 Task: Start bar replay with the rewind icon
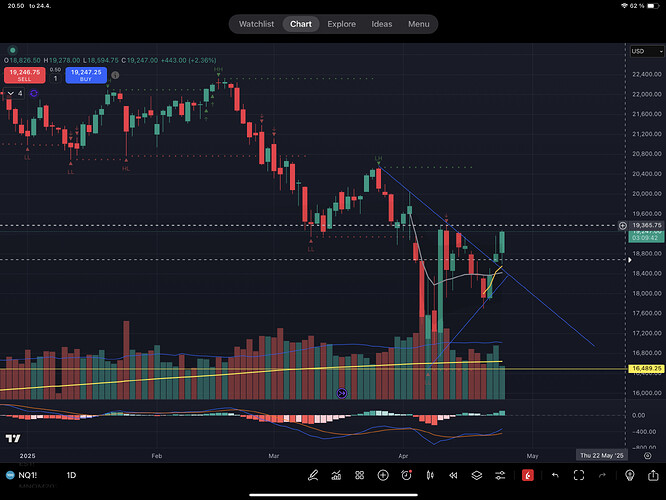pos(453,476)
